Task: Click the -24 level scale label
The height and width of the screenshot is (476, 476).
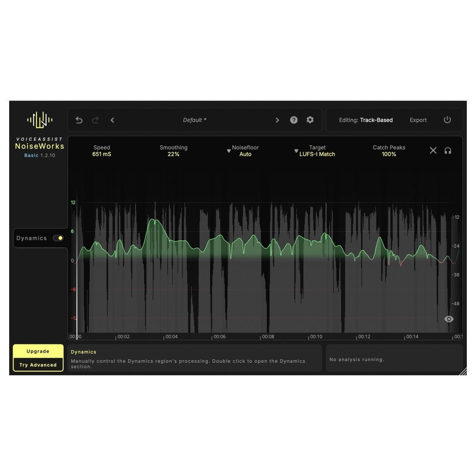Action: [456, 246]
